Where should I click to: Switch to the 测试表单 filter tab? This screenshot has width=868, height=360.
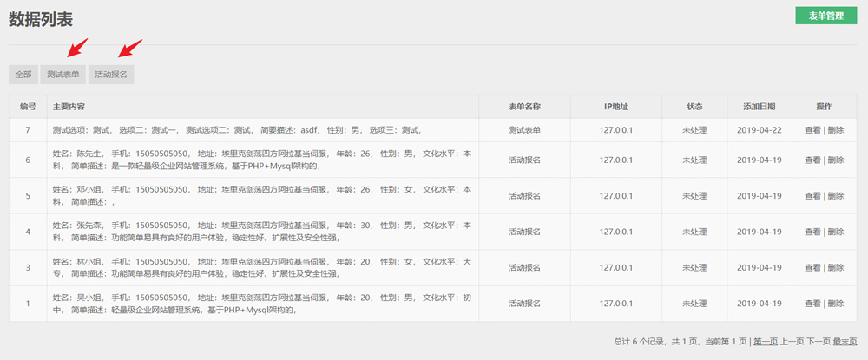coord(63,75)
